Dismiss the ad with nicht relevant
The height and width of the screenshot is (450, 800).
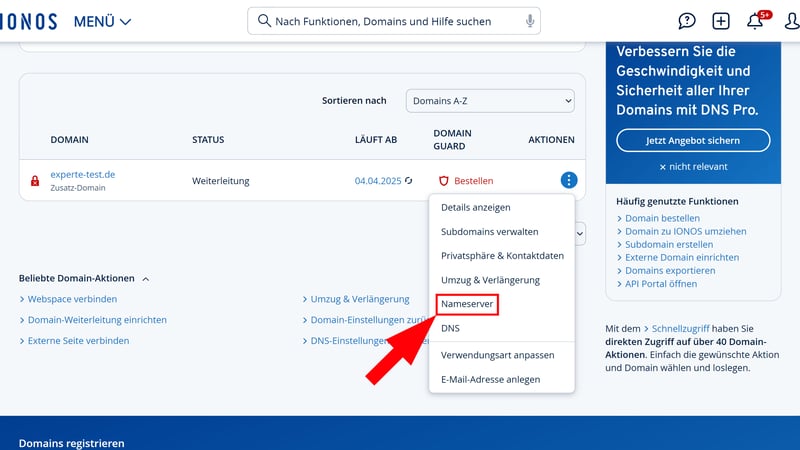pyautogui.click(x=693, y=166)
